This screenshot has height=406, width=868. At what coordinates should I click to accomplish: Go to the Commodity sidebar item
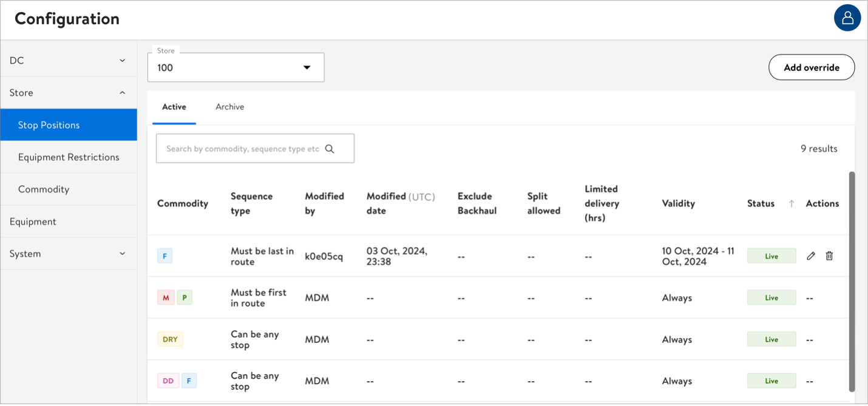(44, 189)
